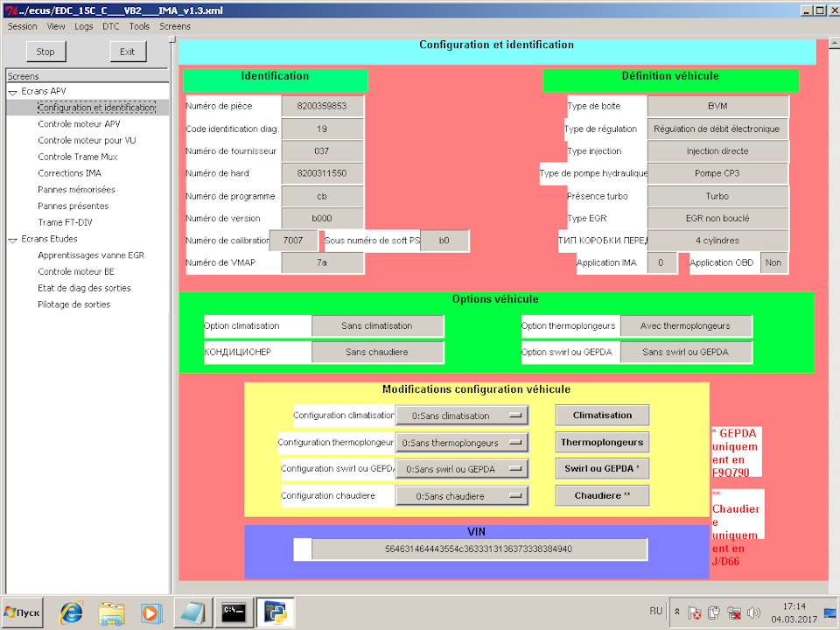The width and height of the screenshot is (840, 630).
Task: Open Etat de diag des sorties screen
Action: [84, 288]
